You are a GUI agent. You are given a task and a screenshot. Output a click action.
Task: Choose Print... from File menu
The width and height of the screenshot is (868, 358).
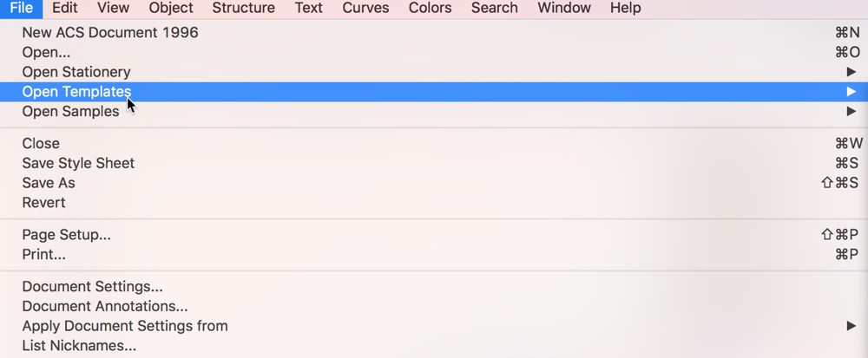click(43, 255)
